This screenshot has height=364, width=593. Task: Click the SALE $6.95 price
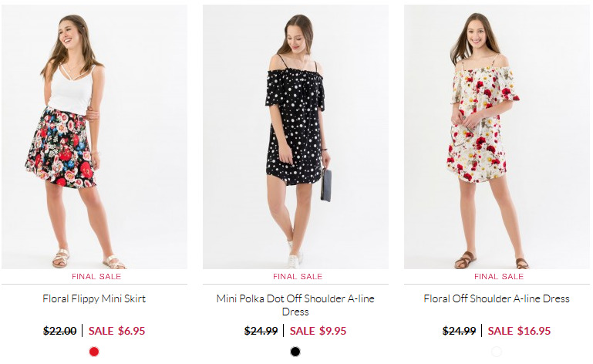pos(117,331)
